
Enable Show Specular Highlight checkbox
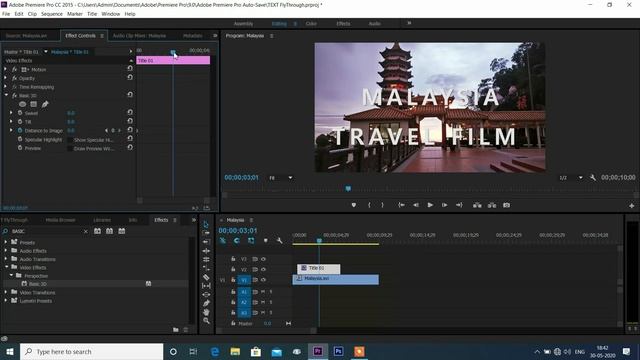pyautogui.click(x=70, y=140)
